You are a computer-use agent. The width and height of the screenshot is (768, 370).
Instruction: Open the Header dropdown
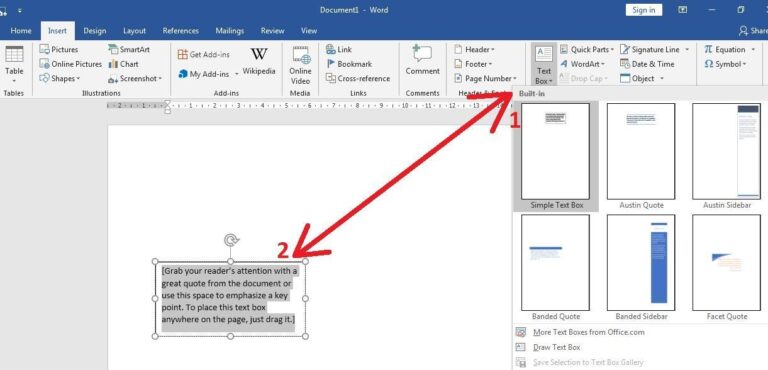[x=474, y=49]
